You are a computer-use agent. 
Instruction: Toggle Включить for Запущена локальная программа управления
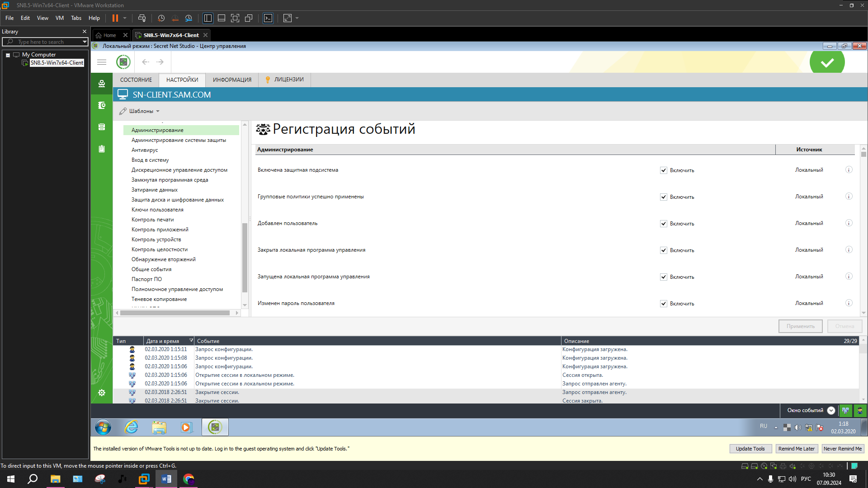pyautogui.click(x=664, y=277)
